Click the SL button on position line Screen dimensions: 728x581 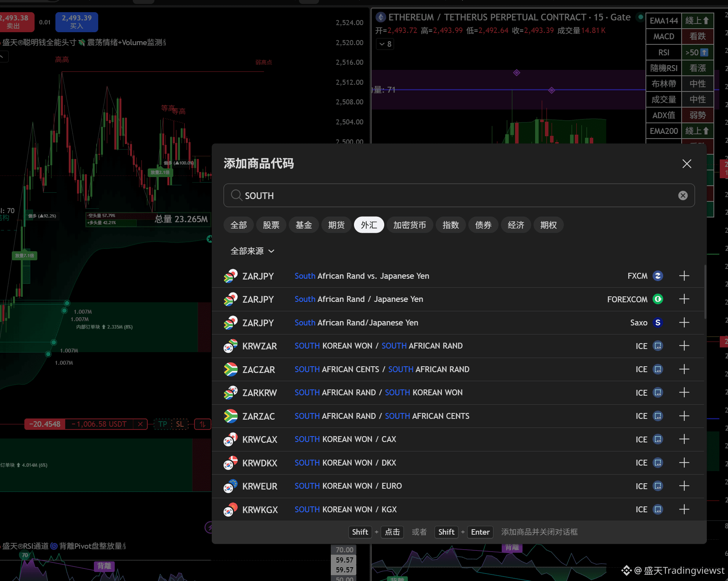[x=180, y=424]
